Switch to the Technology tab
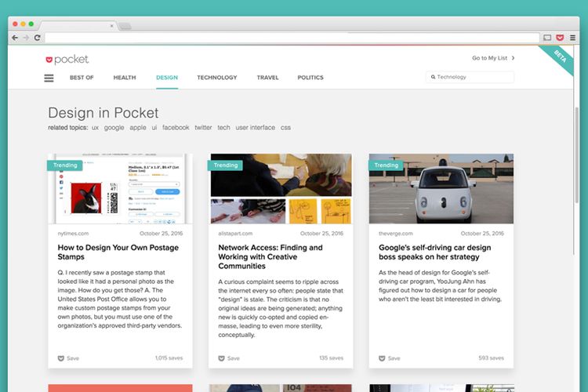Image resolution: width=588 pixels, height=392 pixels. click(217, 78)
